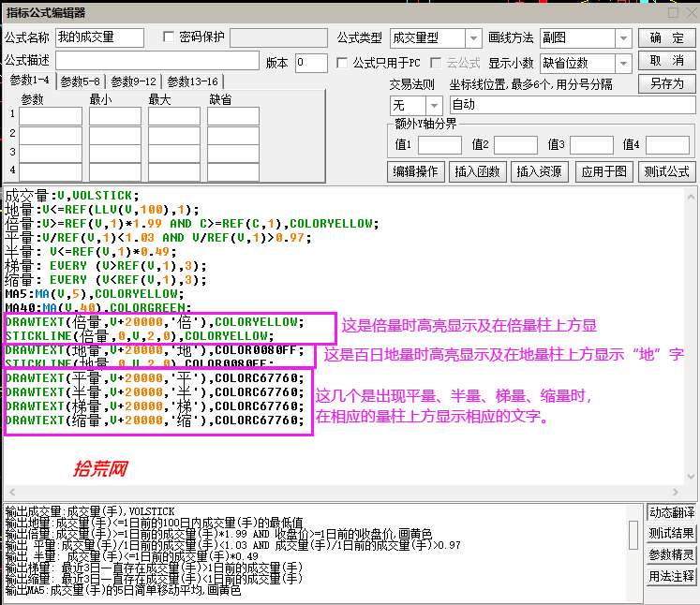700x605 pixels.
Task: Select the 动态翻译 button
Action: tap(672, 512)
